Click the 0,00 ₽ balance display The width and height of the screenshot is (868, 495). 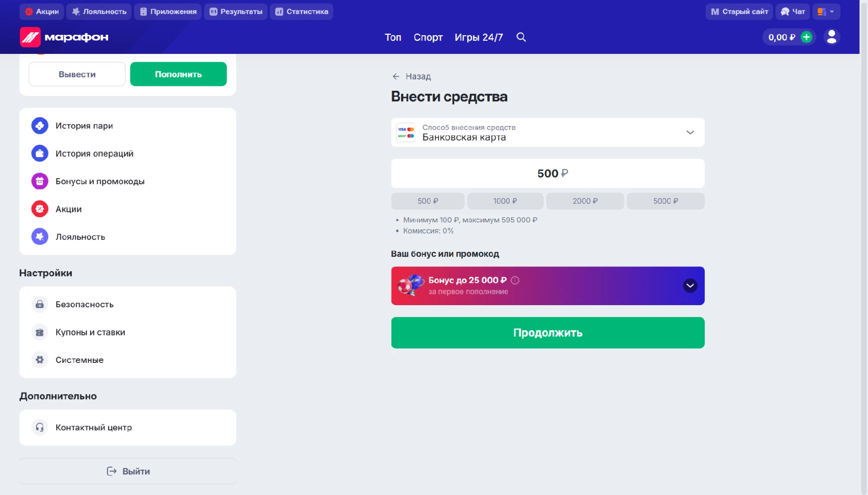point(782,37)
